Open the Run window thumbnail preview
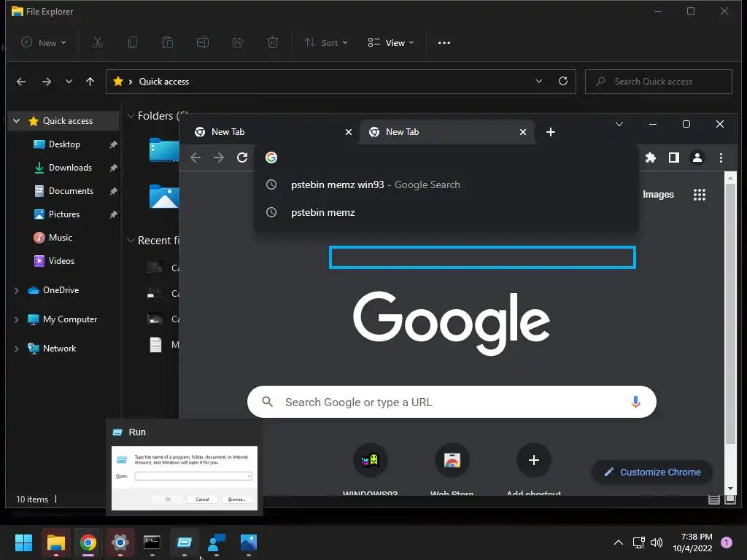This screenshot has width=747, height=560. (185, 478)
